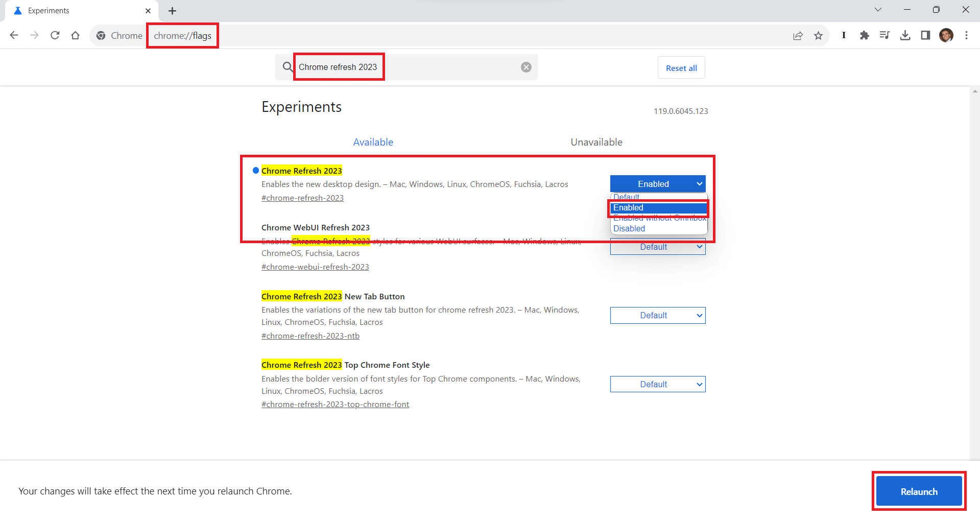Clear the flags search with X icon
980x520 pixels.
point(526,67)
